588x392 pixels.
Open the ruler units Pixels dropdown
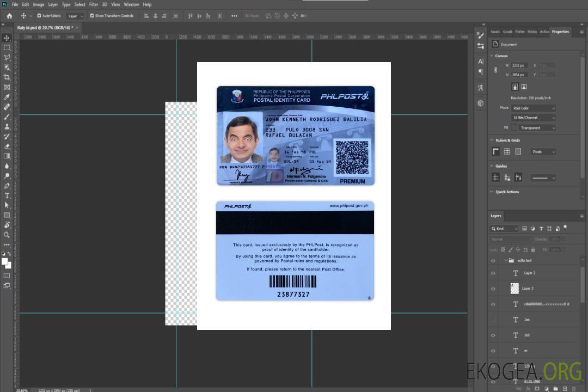[x=543, y=152]
